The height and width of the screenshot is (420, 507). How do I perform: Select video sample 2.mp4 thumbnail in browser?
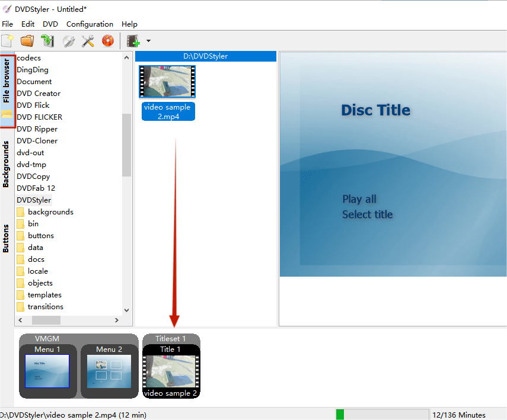click(x=167, y=82)
